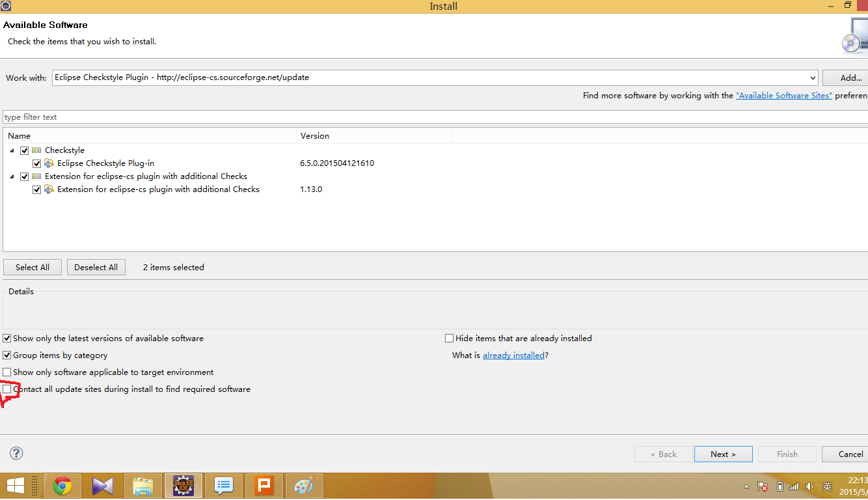Click the Add... button
Screen dimensions: 868x500
[846, 77]
